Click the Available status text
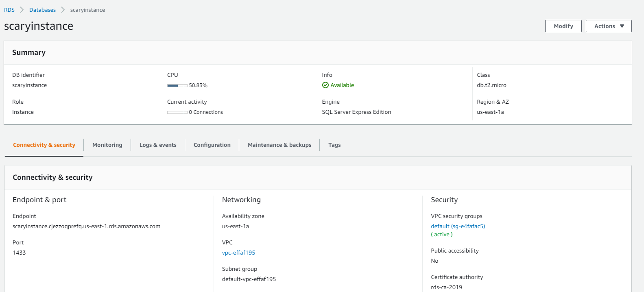Screen dimensions: 644x292 [x=342, y=85]
